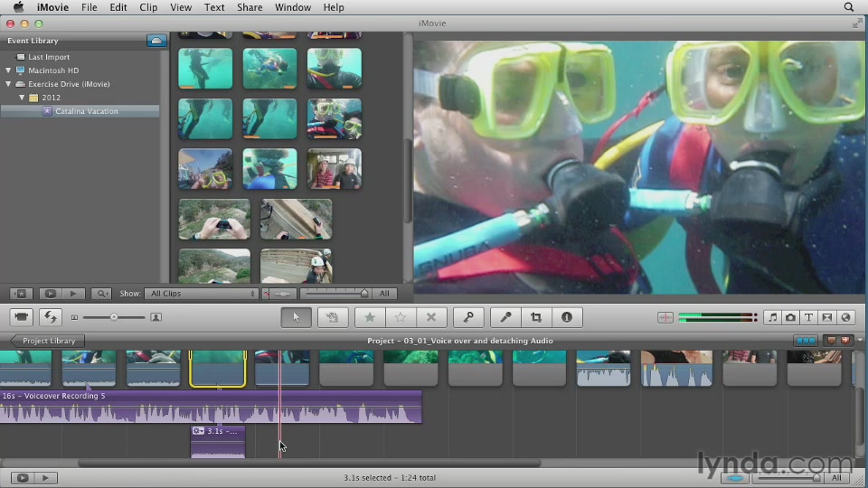Open the Apple menu
This screenshot has width=868, height=488.
point(18,7)
